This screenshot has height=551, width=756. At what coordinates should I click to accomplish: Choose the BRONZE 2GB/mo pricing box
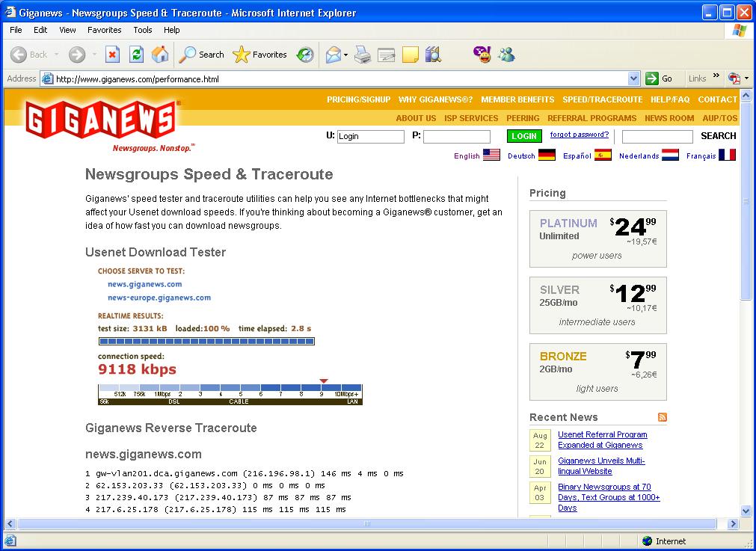598,372
